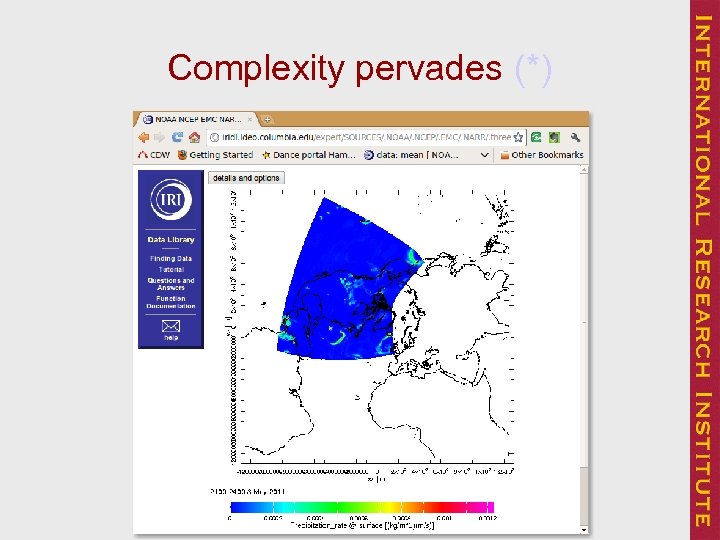720x540 pixels.
Task: Open the Function Documentation link
Action: [x=171, y=302]
